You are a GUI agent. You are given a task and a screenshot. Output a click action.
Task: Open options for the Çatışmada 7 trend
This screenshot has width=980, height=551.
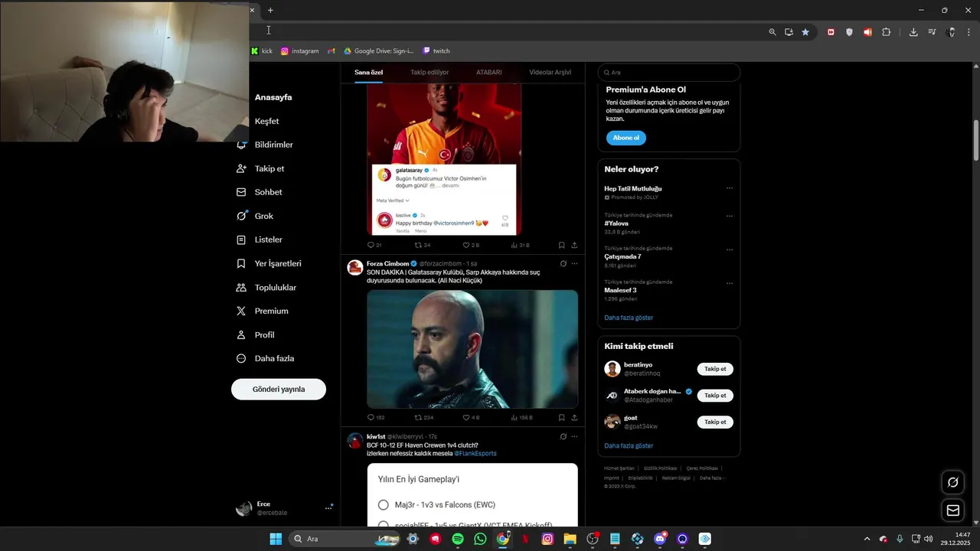tap(729, 249)
